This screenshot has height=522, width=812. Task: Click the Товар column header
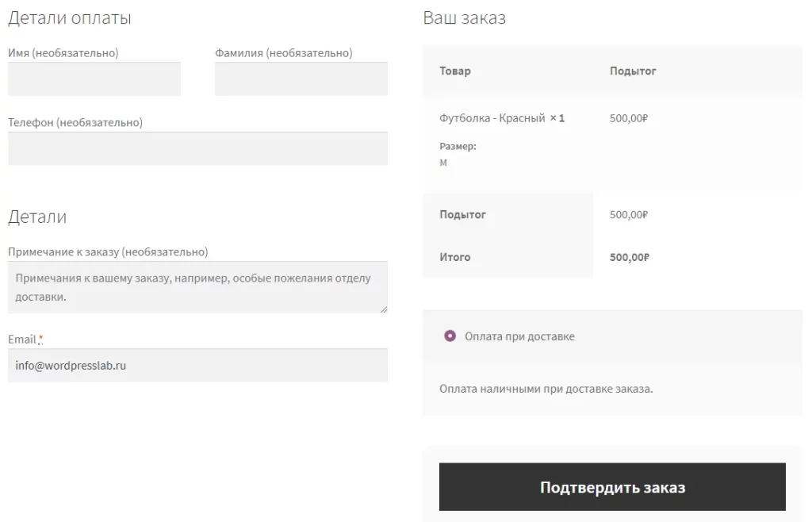pyautogui.click(x=455, y=71)
